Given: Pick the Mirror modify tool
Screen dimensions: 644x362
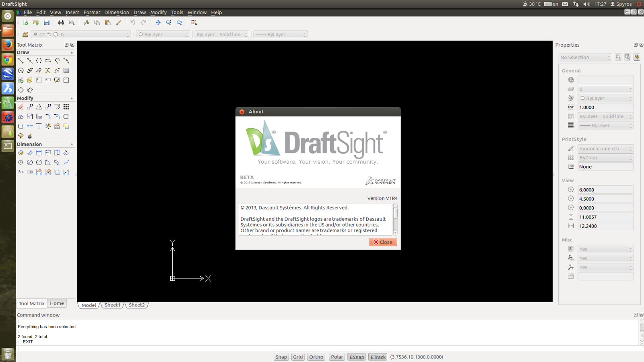Looking at the screenshot, I should tap(39, 107).
